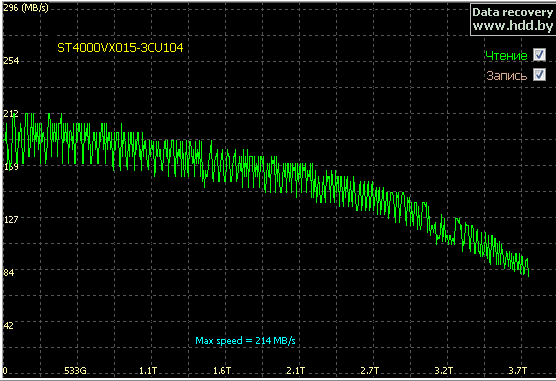Viewport: 556px width, 381px height.
Task: Click the 212 value on speed axis
Action: 11,114
